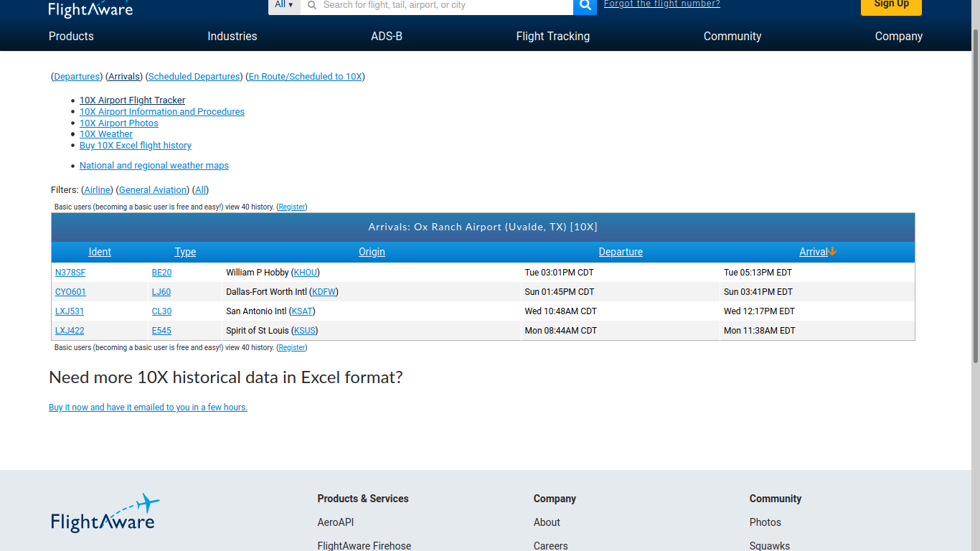Open the 10X Weather link
Viewport: 980px width, 551px height.
(x=106, y=134)
